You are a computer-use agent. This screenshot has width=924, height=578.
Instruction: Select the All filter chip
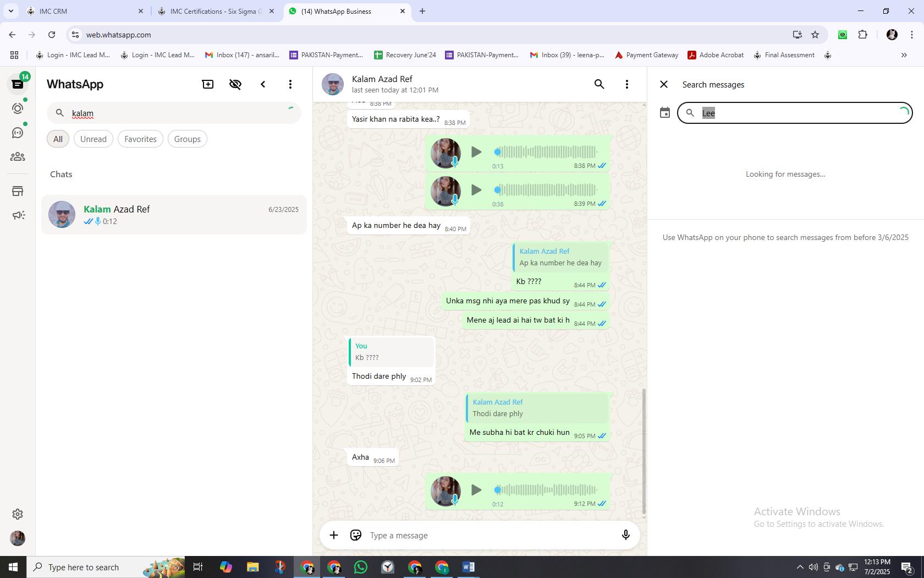coord(58,139)
